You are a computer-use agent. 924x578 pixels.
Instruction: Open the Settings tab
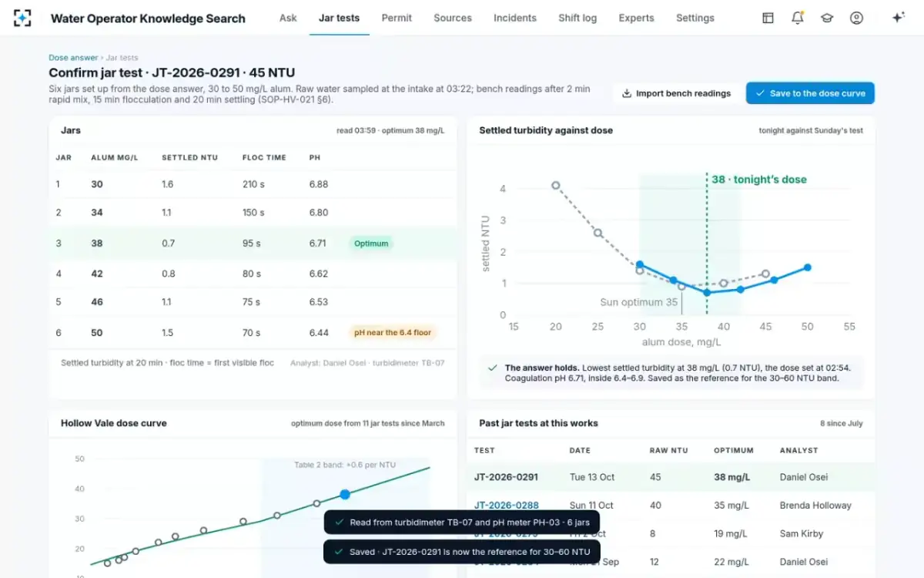point(695,18)
